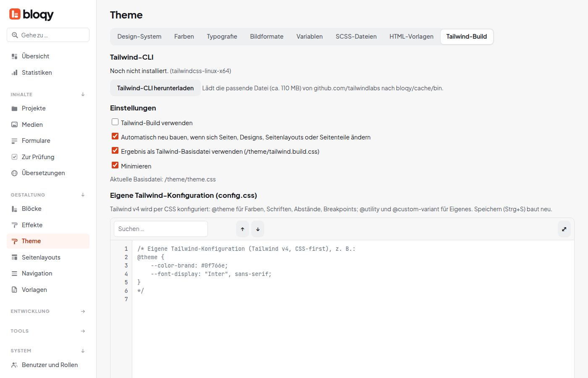Click the Formulare icon in sidebar

[14, 141]
